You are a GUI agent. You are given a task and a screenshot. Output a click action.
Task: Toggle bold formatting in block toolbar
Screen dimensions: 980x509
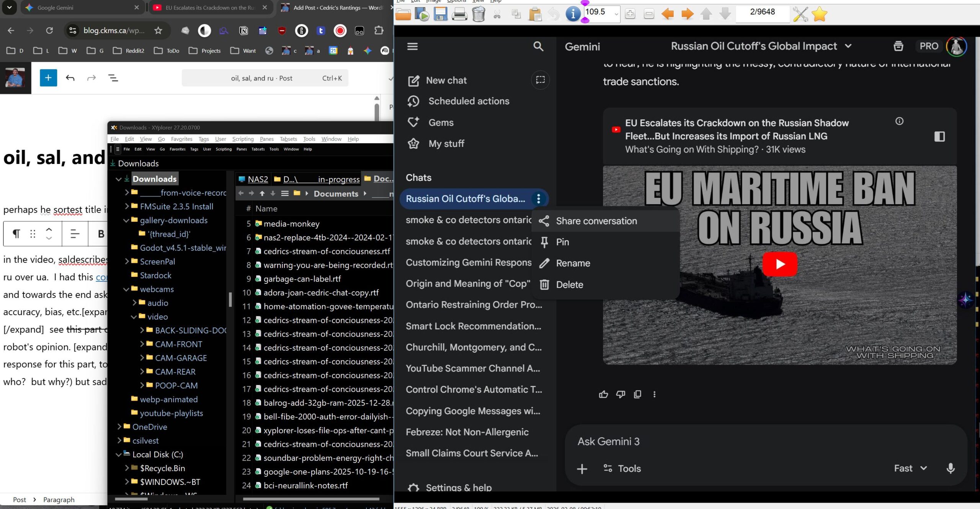[101, 234]
